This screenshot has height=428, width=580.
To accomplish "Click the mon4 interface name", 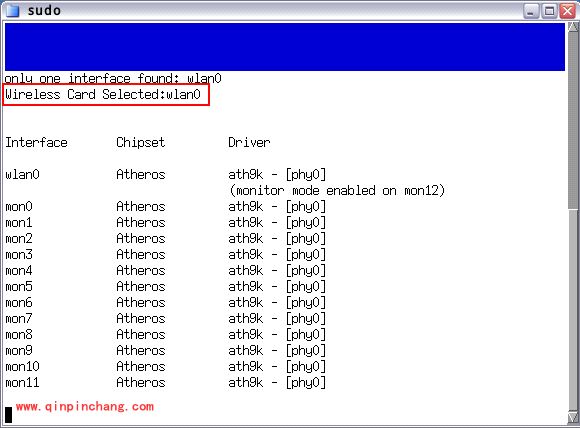I will point(19,270).
